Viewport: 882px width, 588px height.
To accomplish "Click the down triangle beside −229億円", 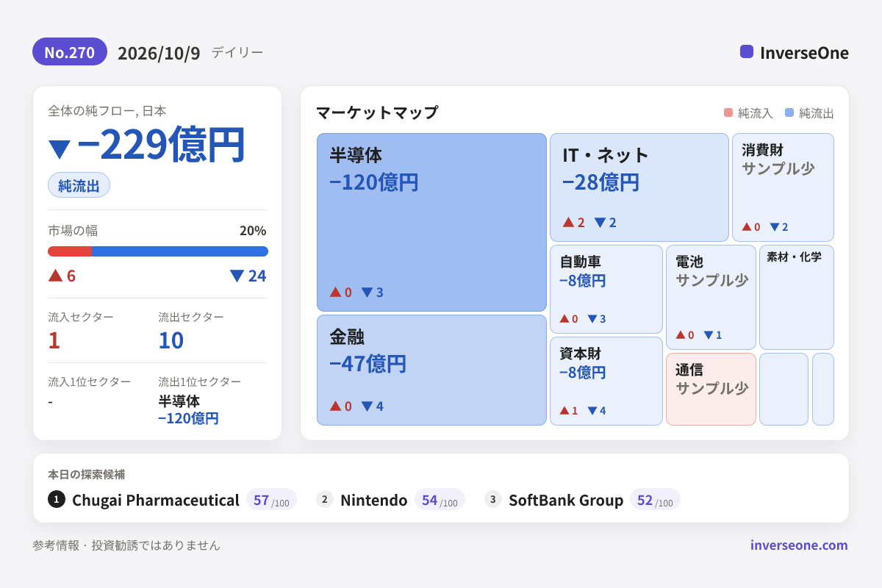I will tap(59, 149).
